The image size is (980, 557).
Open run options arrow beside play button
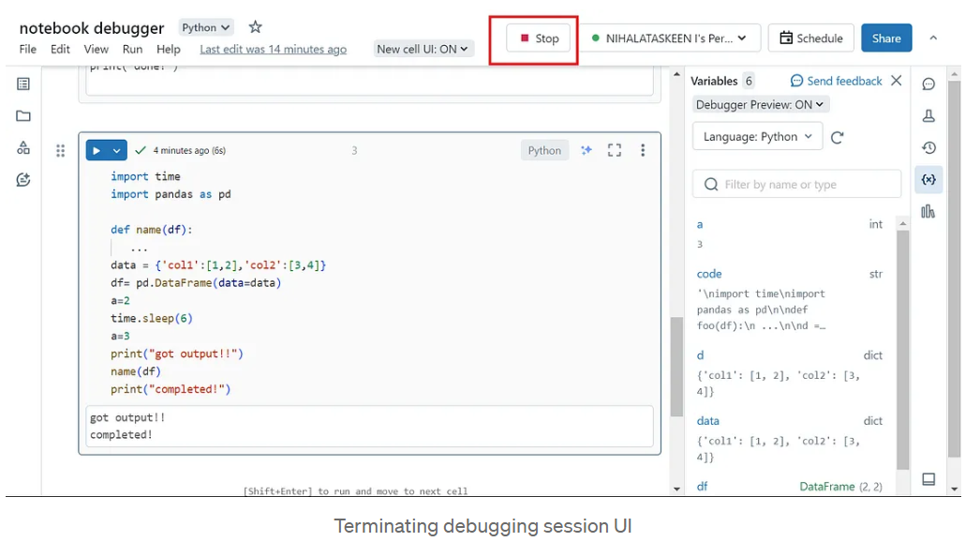(117, 150)
